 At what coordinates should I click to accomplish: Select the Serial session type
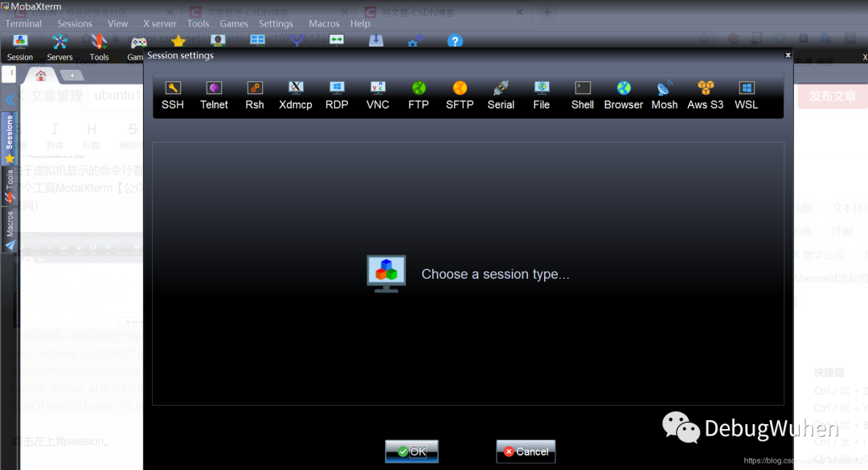pyautogui.click(x=501, y=96)
